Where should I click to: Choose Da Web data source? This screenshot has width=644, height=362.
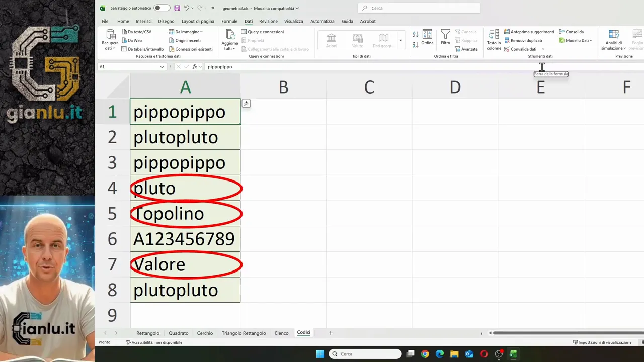pyautogui.click(x=132, y=40)
